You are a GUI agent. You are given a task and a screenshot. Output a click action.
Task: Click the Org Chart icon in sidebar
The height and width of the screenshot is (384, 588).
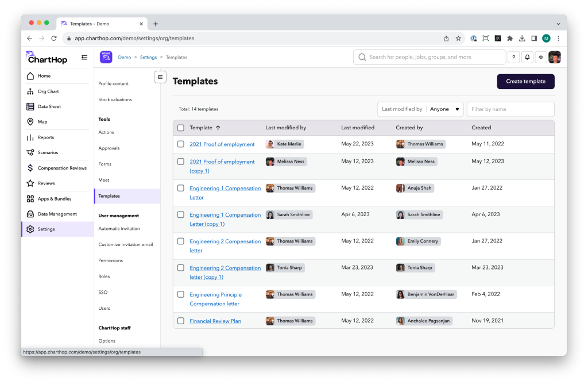tap(30, 91)
